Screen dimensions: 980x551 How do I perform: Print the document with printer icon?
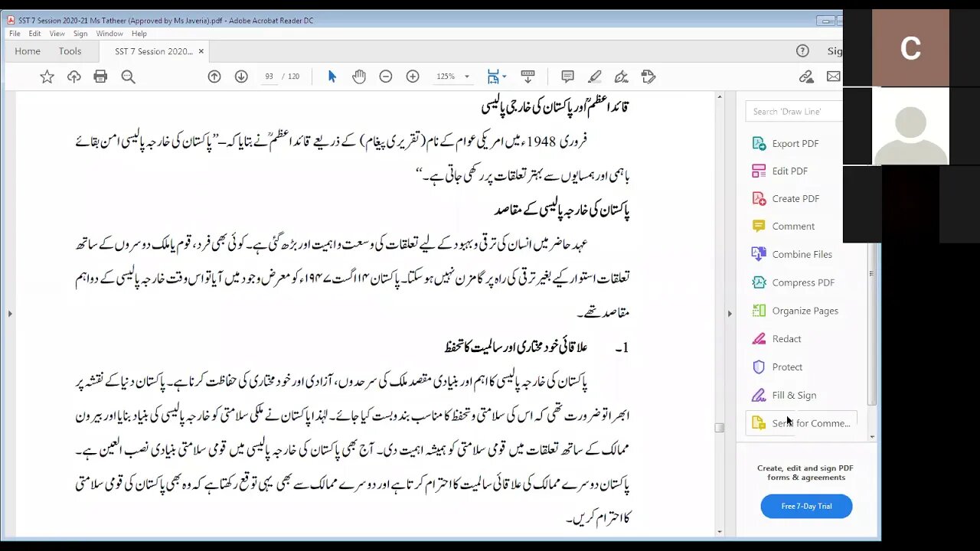tap(100, 77)
